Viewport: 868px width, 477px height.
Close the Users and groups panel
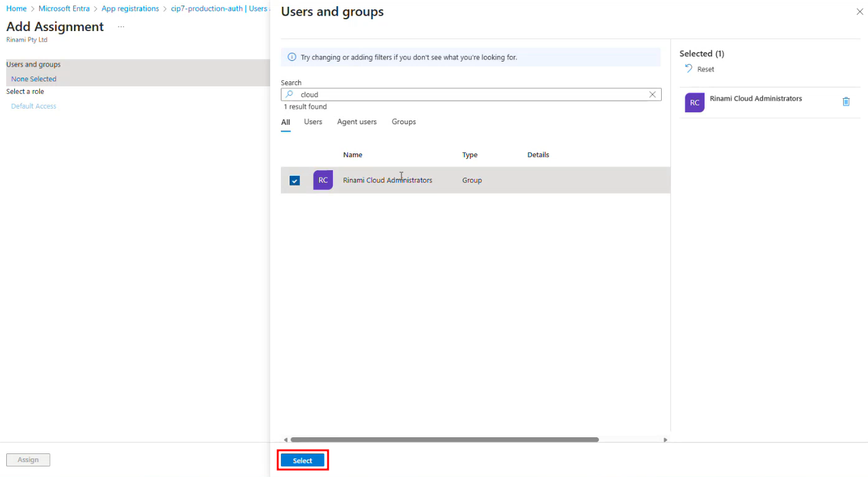[x=860, y=12]
